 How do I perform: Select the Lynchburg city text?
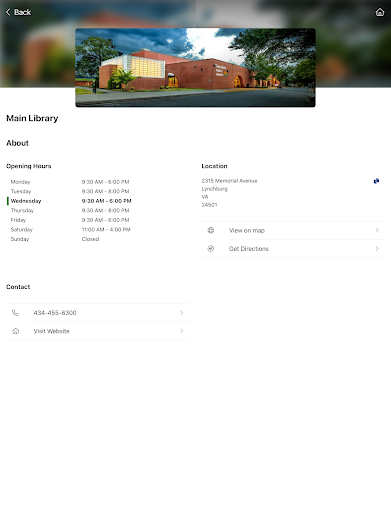(214, 189)
